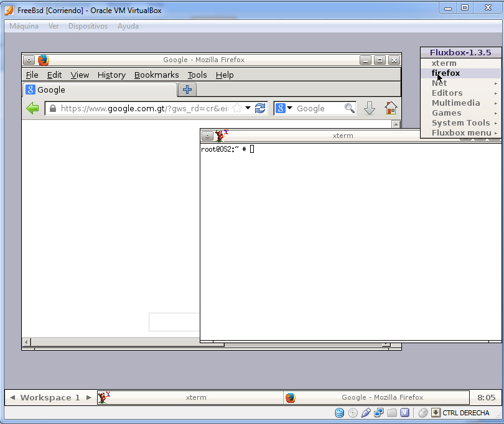Open the Firefox Edit menu
Image resolution: width=504 pixels, height=424 pixels.
(54, 75)
